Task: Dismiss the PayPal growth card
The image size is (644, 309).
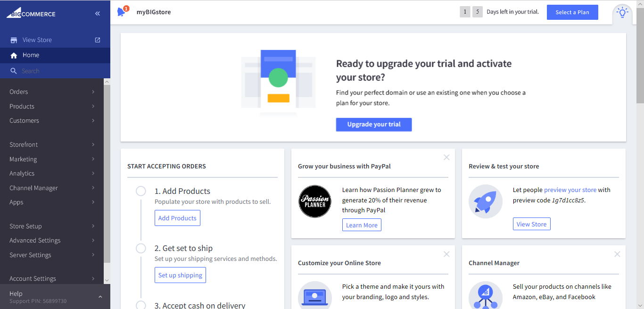Action: coord(446,157)
